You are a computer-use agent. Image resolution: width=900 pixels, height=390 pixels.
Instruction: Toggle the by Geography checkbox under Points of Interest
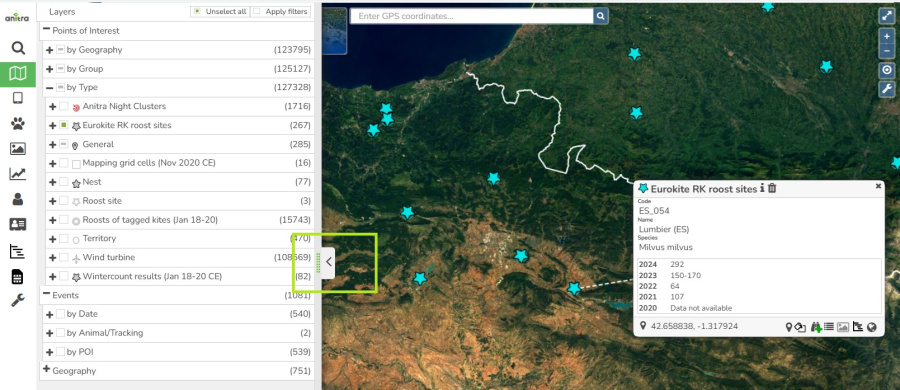point(60,50)
